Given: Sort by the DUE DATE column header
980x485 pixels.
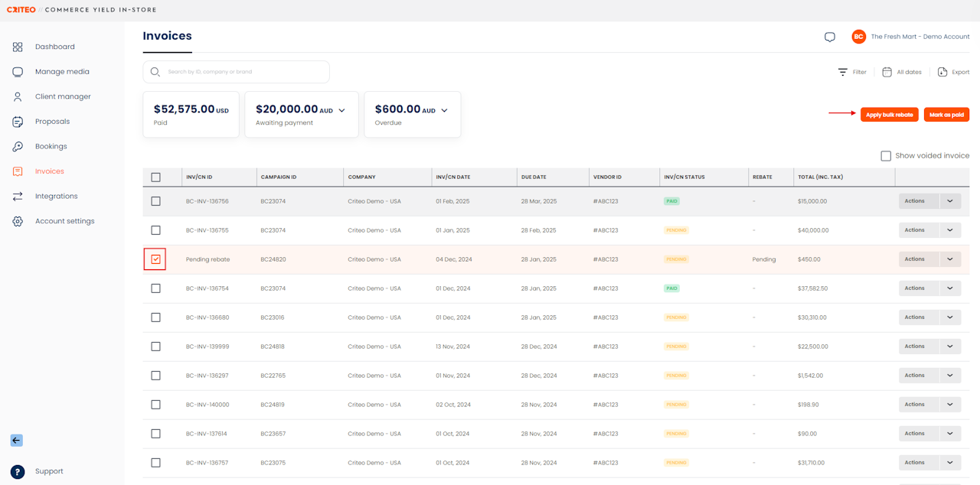Looking at the screenshot, I should click(534, 177).
